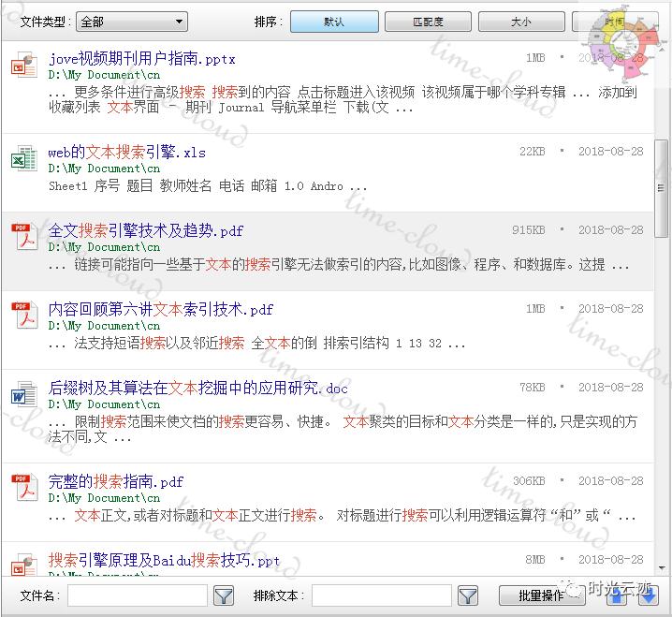Apply the 排除文本 filter funnel icon
The image size is (672, 617).
(x=468, y=596)
